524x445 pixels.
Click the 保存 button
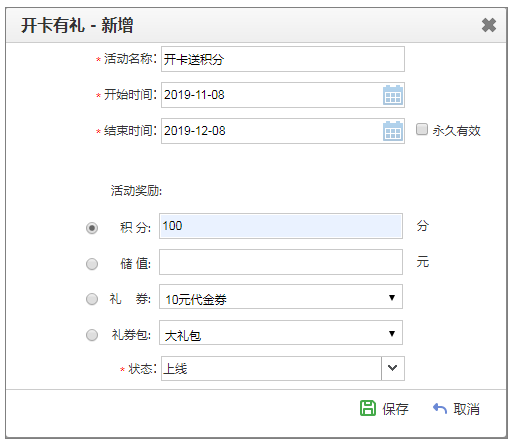[384, 409]
